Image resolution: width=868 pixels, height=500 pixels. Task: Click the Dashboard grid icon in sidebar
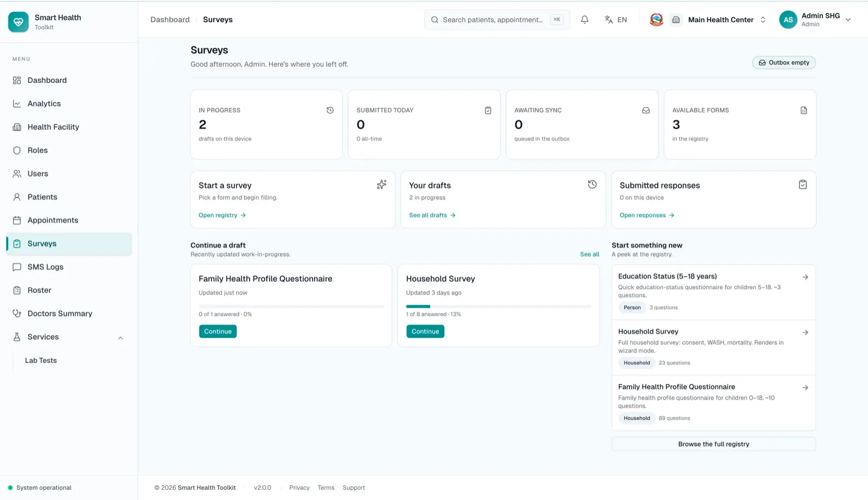(x=17, y=80)
